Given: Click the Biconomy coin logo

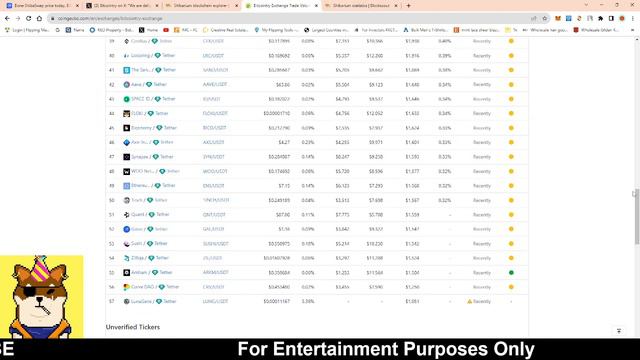Looking at the screenshot, I should tap(127, 128).
